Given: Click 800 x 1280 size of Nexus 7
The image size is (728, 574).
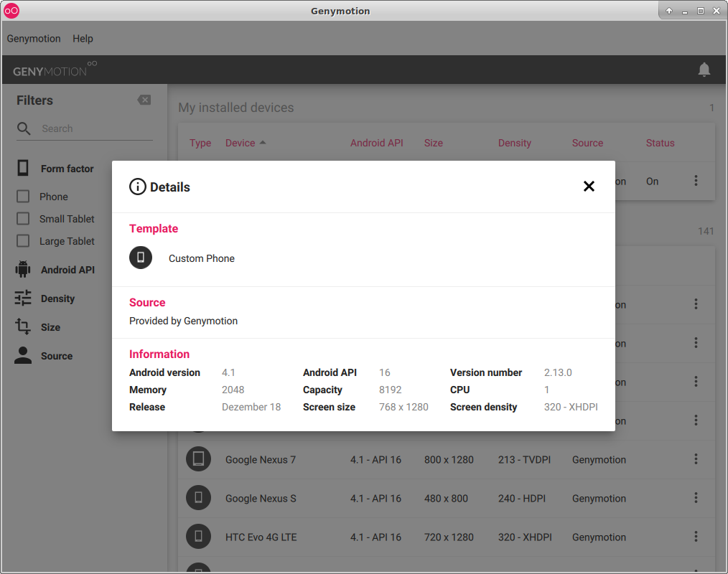Looking at the screenshot, I should pyautogui.click(x=449, y=460).
